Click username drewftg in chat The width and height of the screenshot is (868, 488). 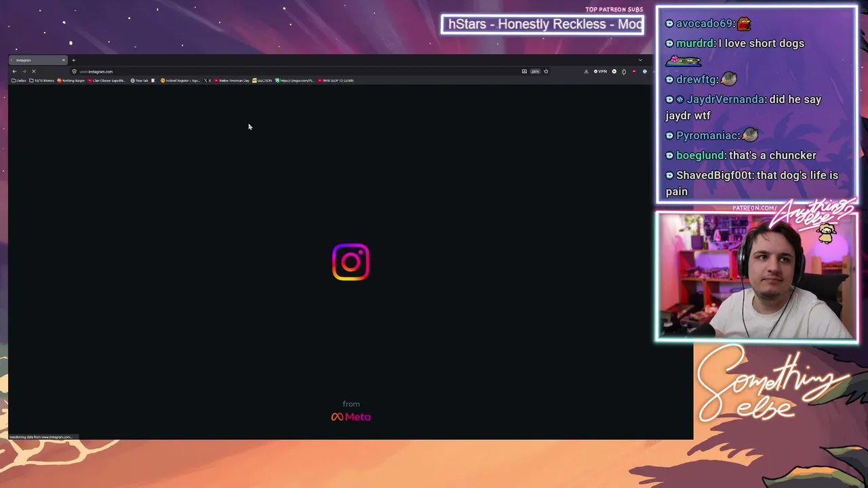click(696, 79)
